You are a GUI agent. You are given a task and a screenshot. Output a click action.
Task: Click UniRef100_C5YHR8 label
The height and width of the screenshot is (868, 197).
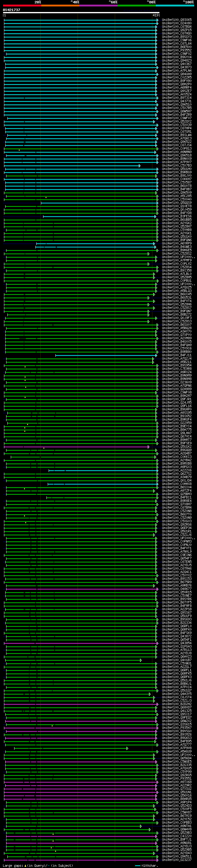[x=177, y=230]
